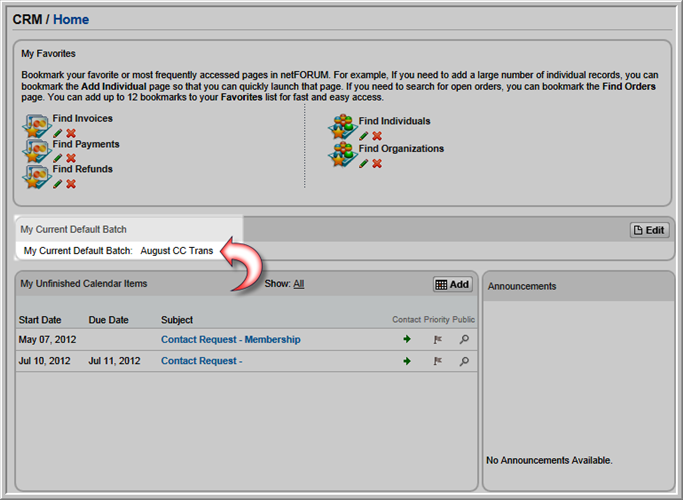
Task: Edit the Find Payments bookmark pencil
Action: (x=57, y=158)
